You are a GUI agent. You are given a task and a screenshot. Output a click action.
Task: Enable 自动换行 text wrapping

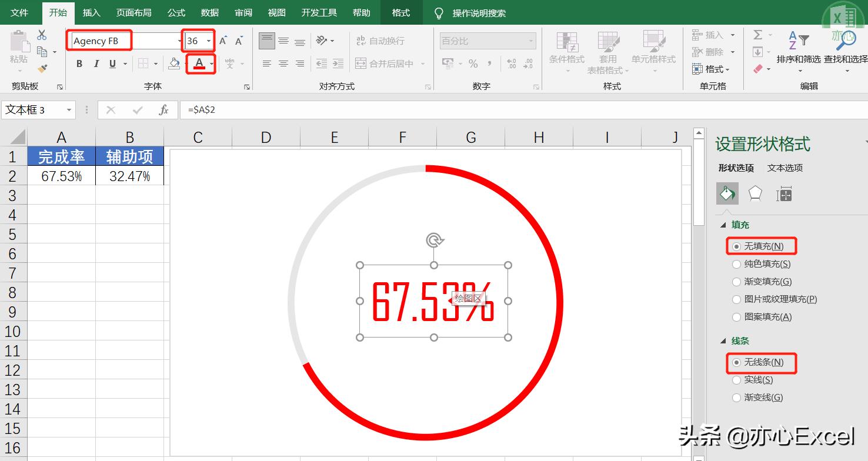[382, 41]
